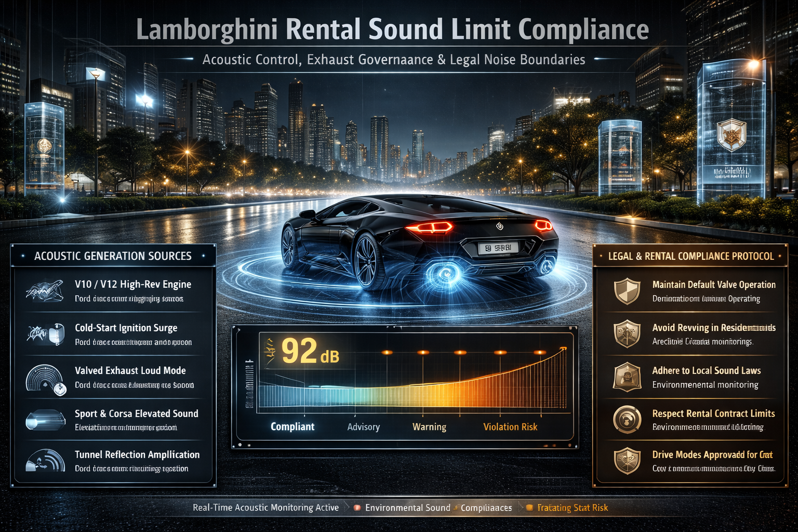This screenshot has height=532, width=798.
Task: Click Adhere to Local Sound Laws title
Action: pos(707,370)
